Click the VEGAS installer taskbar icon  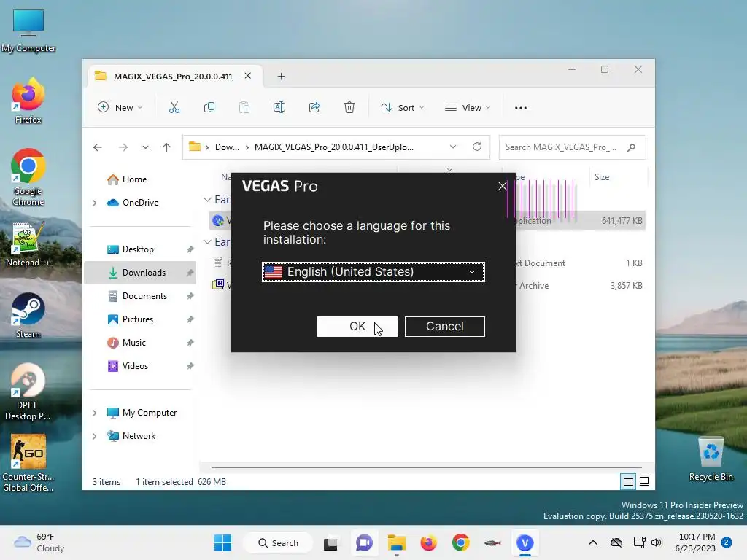point(525,542)
